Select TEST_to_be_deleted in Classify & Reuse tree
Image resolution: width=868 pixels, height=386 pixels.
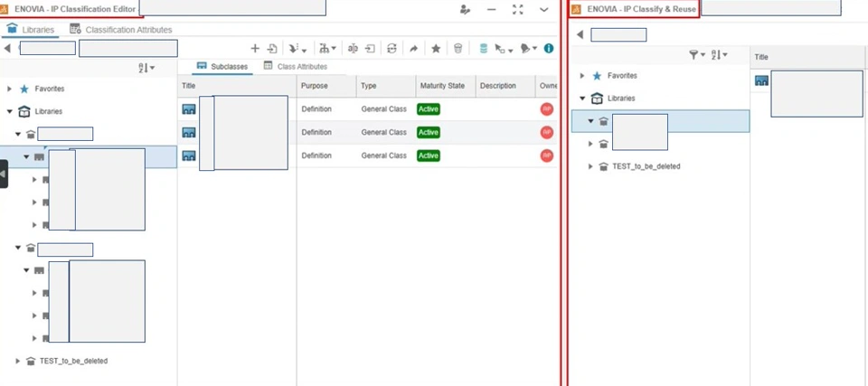click(646, 166)
